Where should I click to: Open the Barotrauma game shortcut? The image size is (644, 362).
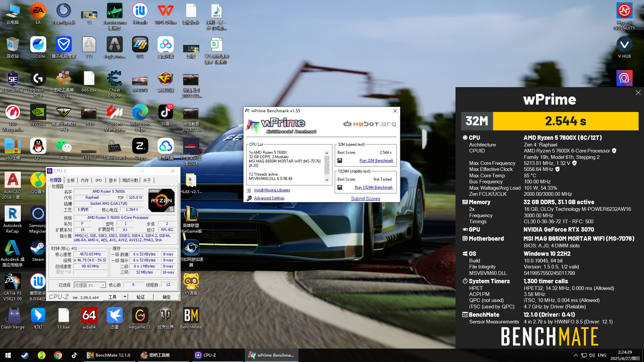[x=114, y=16]
